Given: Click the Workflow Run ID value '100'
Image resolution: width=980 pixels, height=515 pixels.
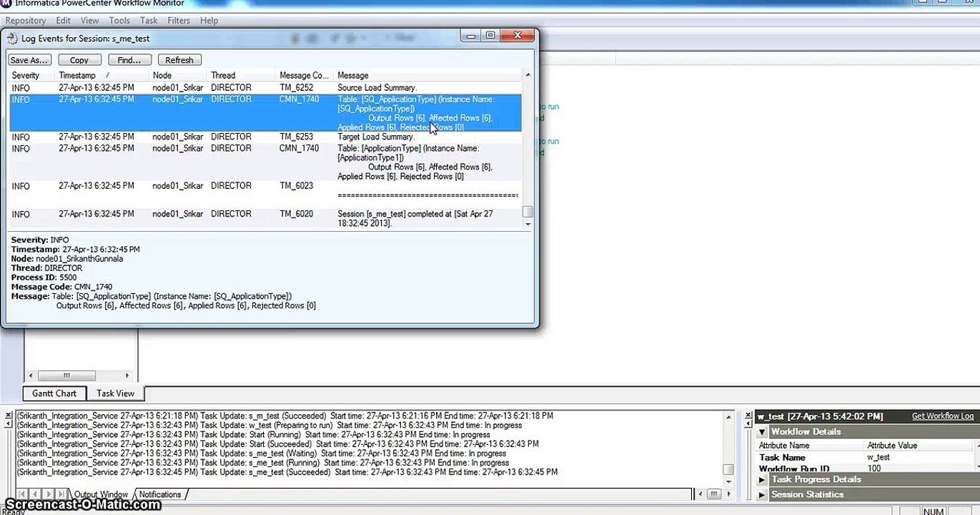Looking at the screenshot, I should [874, 469].
